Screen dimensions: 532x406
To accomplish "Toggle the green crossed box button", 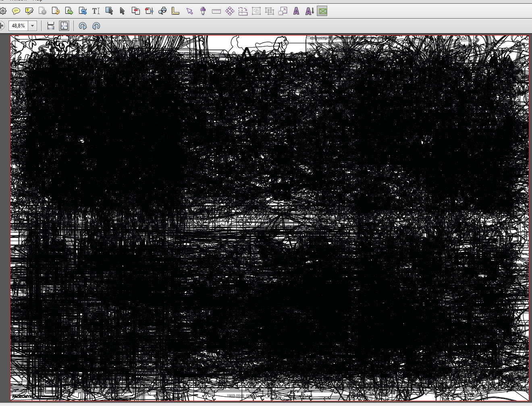I will tap(322, 11).
